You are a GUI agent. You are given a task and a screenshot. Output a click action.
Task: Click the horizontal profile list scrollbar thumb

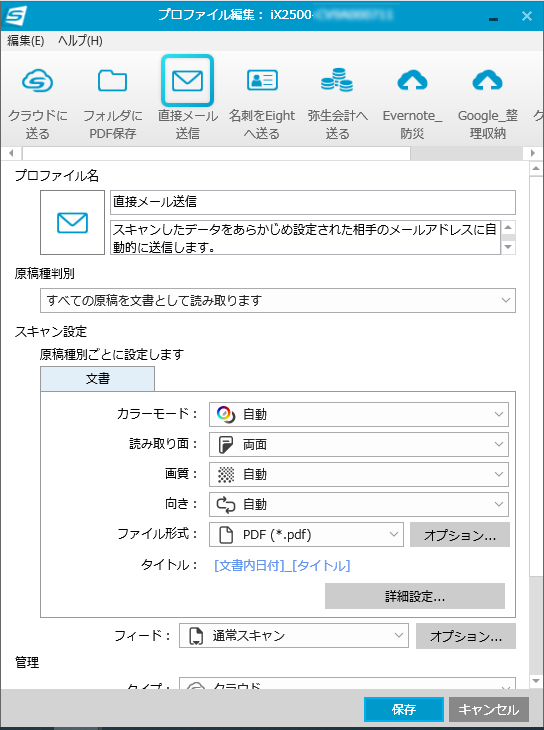coord(216,153)
